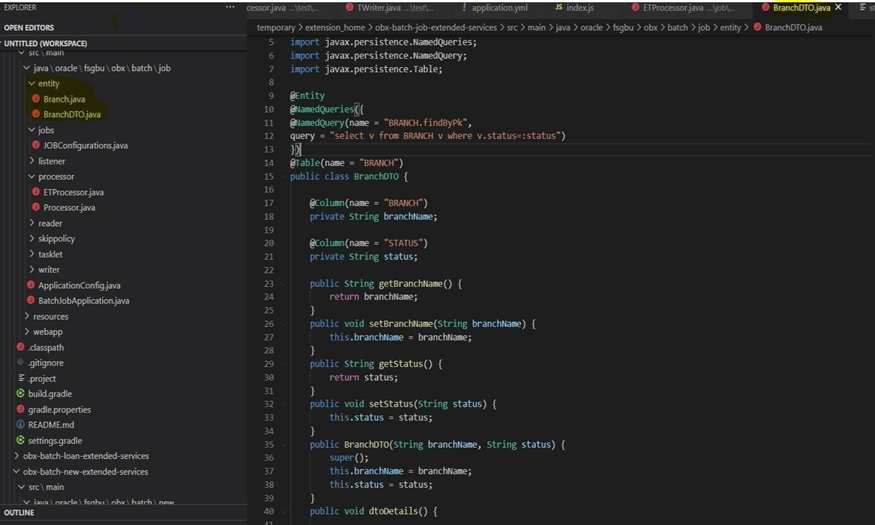Click the icon beside ETProcessor.java in the tree
This screenshot has width=875, height=525.
click(36, 192)
